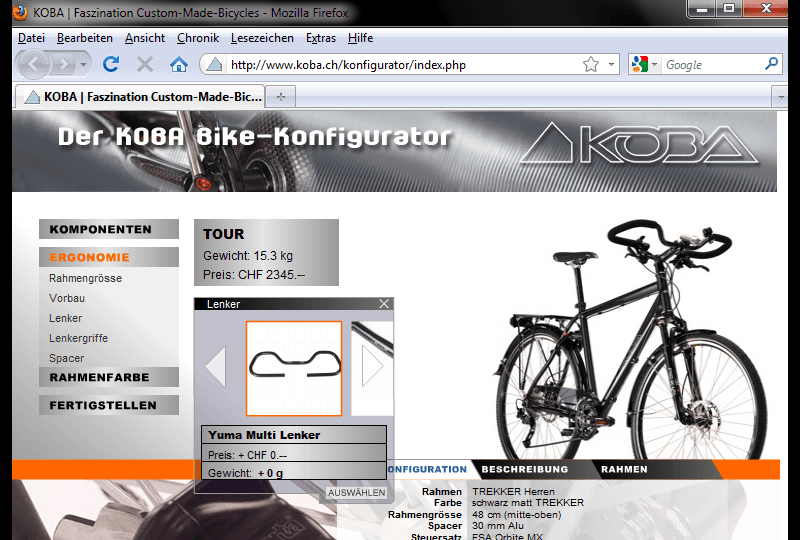Click the Firefox icon in title bar

pyautogui.click(x=20, y=12)
